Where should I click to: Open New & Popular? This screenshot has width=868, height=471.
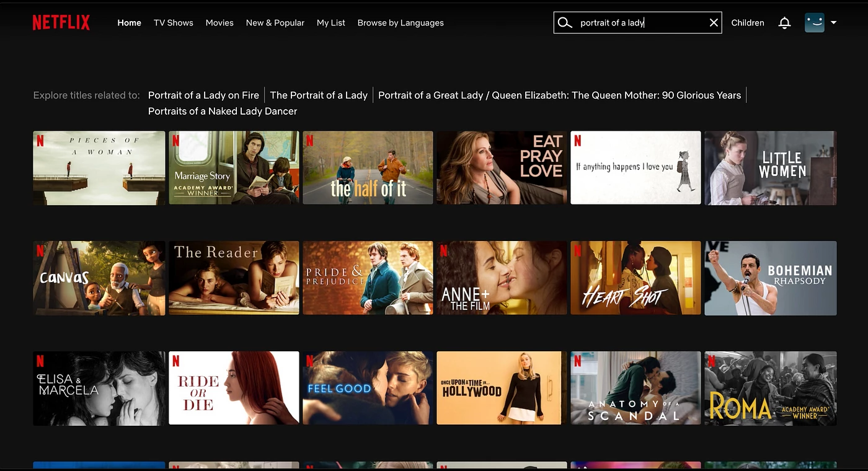pos(275,23)
